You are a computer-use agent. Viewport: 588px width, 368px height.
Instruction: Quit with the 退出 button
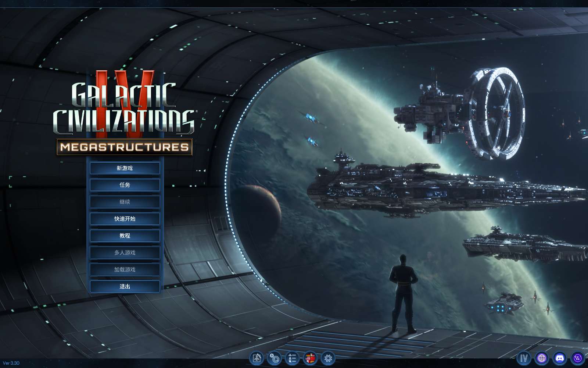(125, 287)
